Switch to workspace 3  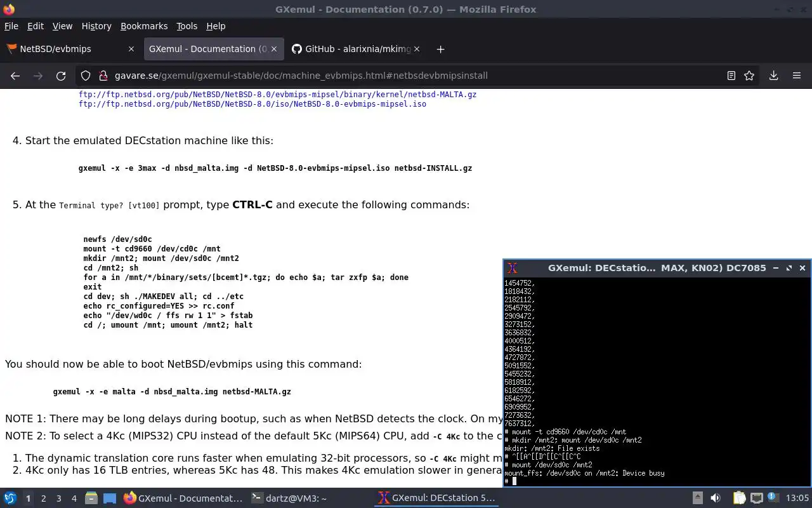pyautogui.click(x=58, y=498)
